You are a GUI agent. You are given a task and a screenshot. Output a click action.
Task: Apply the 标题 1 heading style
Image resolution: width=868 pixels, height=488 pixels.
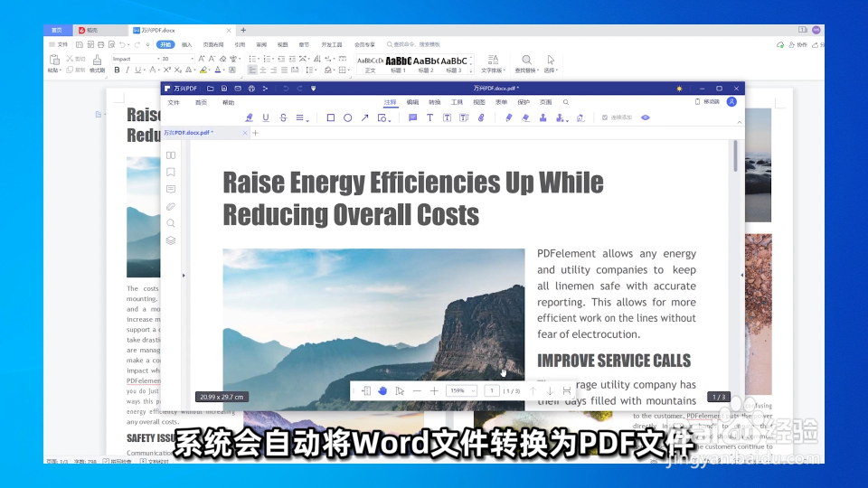coord(398,64)
